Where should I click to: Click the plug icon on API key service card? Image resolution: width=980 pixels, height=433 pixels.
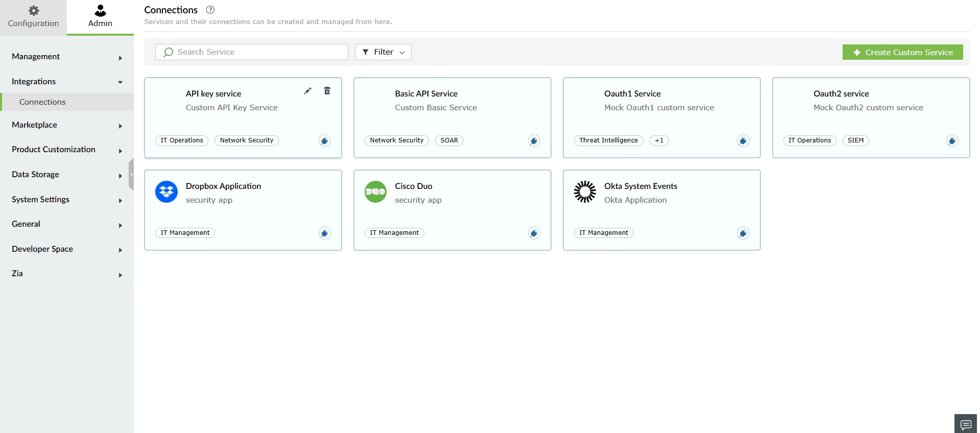[x=325, y=141]
